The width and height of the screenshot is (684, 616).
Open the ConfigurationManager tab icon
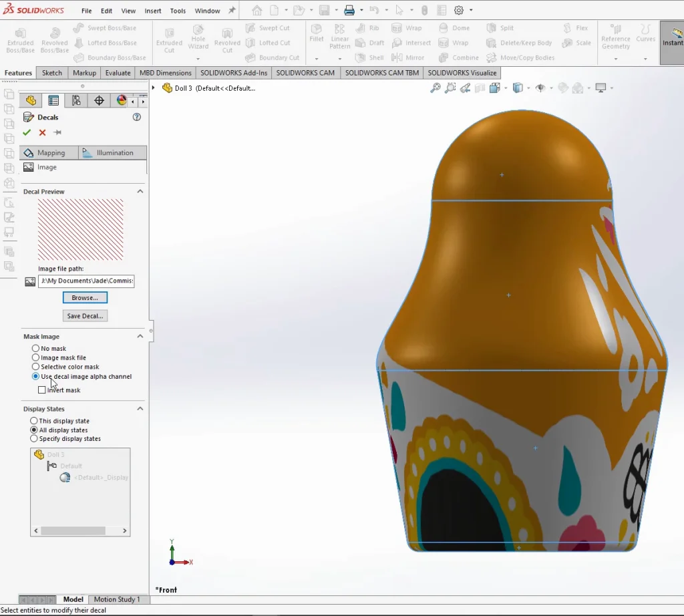point(76,101)
